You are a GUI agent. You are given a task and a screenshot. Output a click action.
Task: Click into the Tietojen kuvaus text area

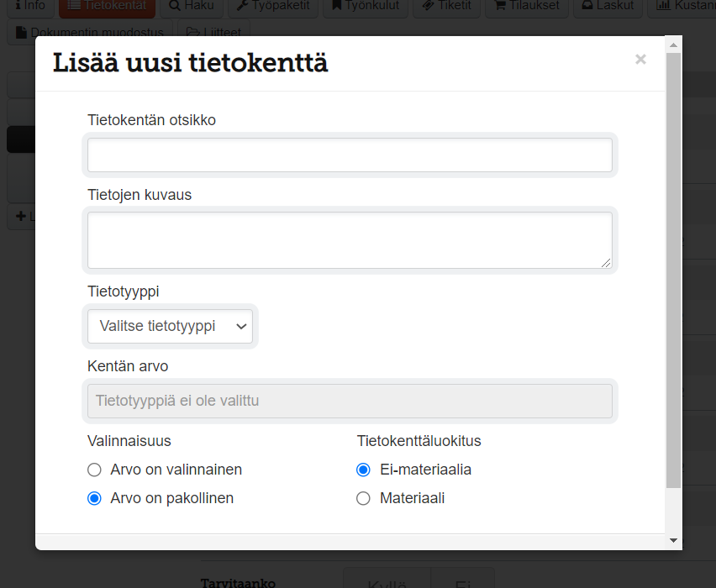[x=350, y=240]
